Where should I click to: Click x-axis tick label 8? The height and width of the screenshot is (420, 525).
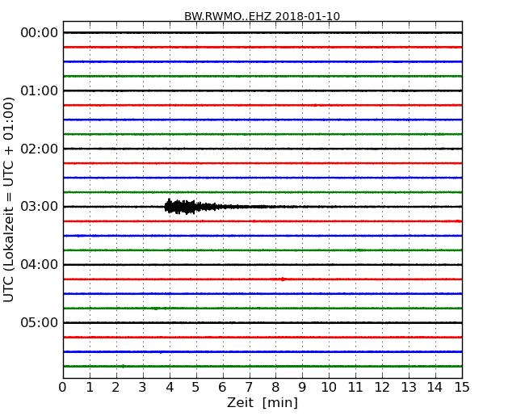[275, 388]
